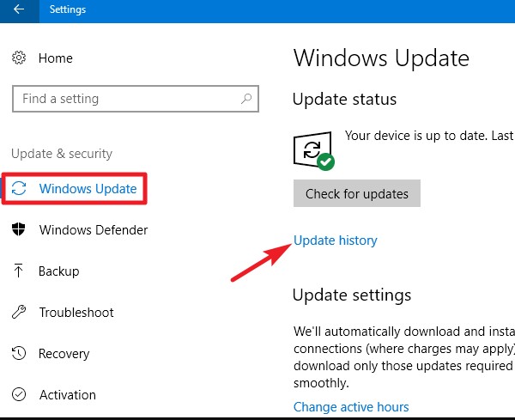Go to the Troubleshoot page
This screenshot has height=420, width=515.
tap(76, 312)
